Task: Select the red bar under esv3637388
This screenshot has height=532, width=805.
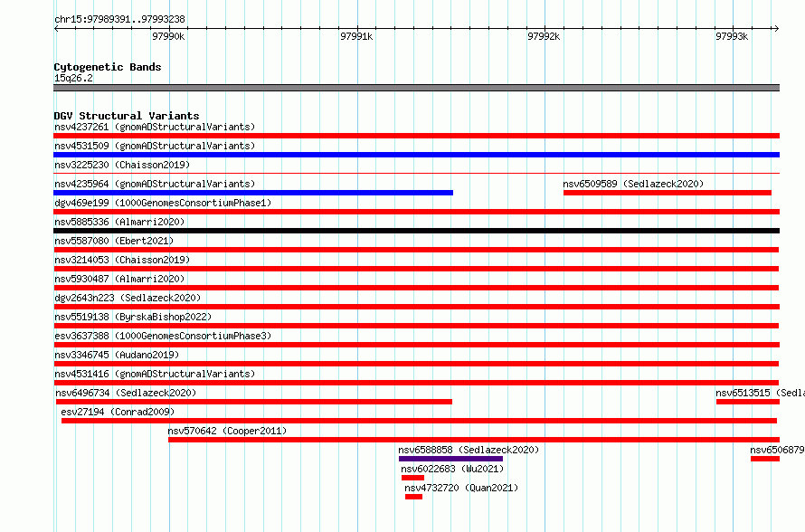Action: click(x=416, y=345)
